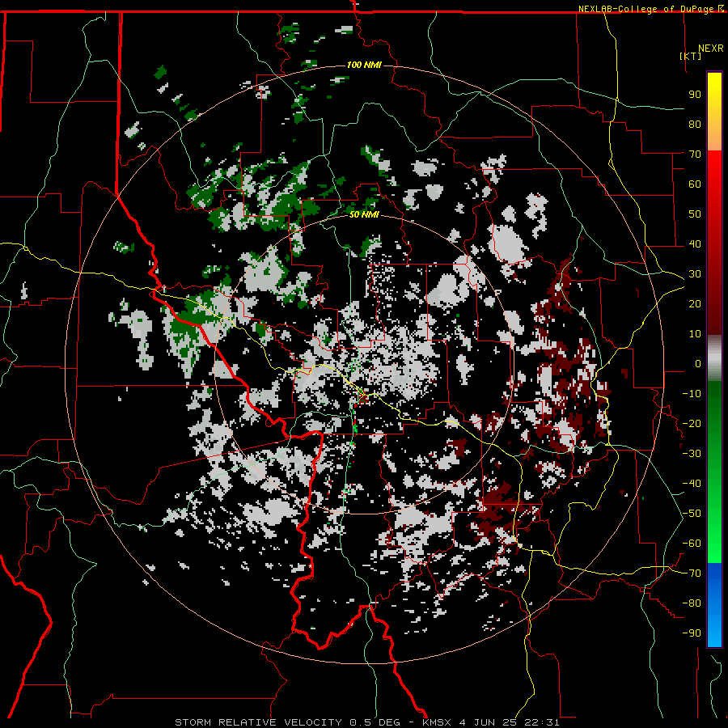Viewport: 728px width, 728px height.
Task: Click the -70 value on velocity scale
Action: coord(692,574)
